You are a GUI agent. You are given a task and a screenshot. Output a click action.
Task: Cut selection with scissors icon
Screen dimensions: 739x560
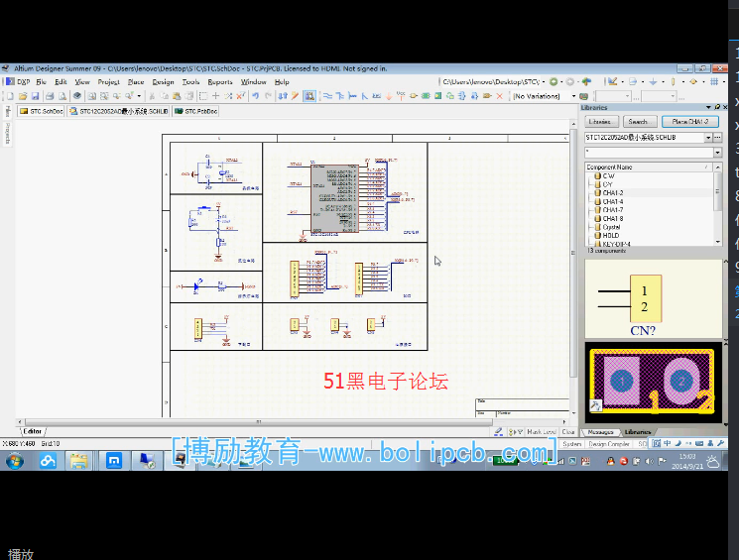152,96
